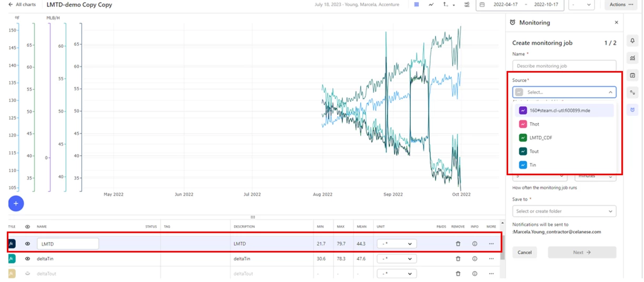This screenshot has height=282, width=644.
Task: Open the alarm clock monitoring sidebar icon
Action: pyautogui.click(x=632, y=110)
